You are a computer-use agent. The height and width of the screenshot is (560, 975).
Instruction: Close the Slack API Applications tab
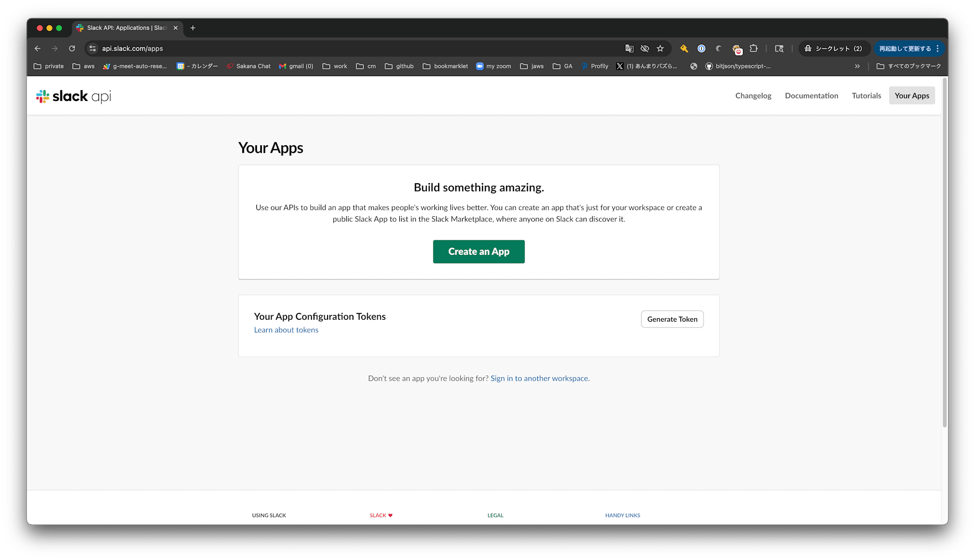(175, 28)
